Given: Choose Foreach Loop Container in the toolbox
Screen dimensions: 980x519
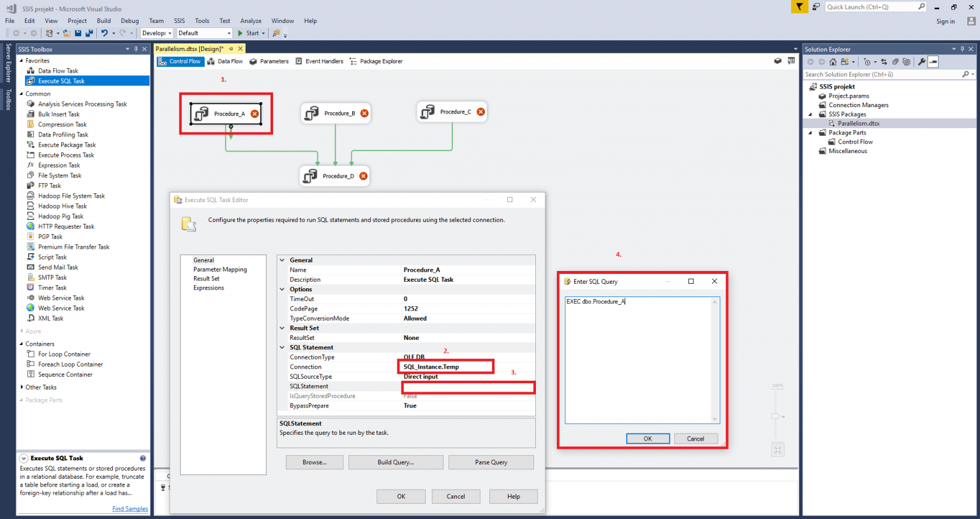Looking at the screenshot, I should [70, 364].
